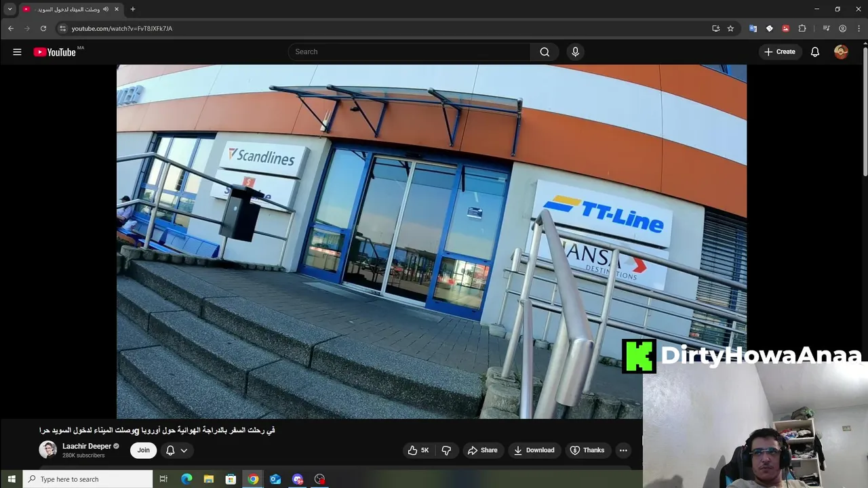
Task: Open the Extensions puzzle menu
Action: 802,28
